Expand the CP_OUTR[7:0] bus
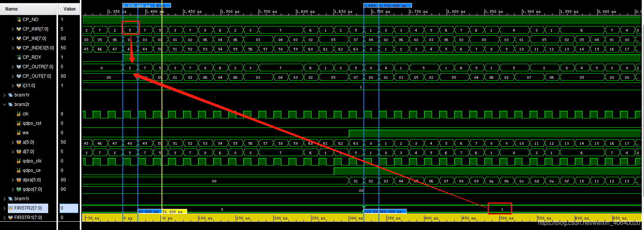The image size is (644, 230). [x=13, y=67]
